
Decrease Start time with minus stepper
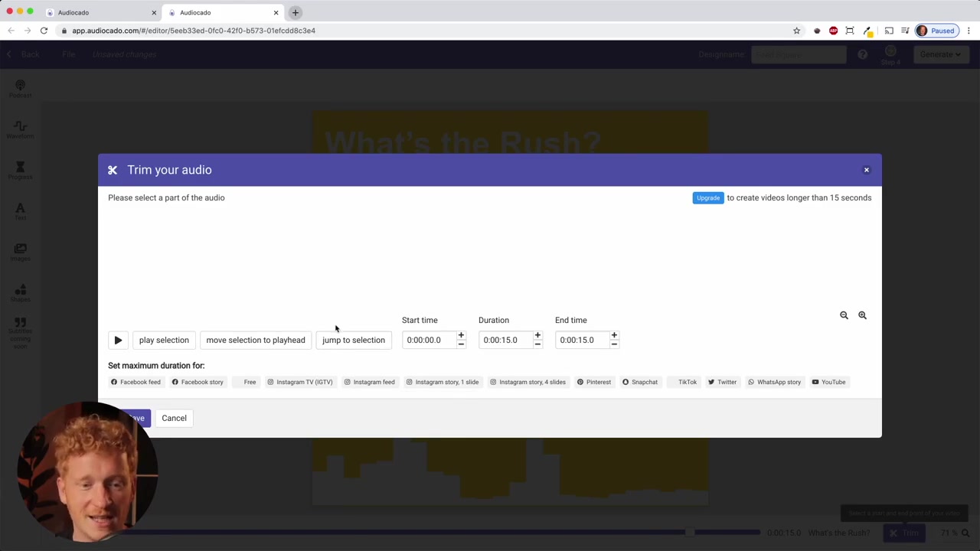461,344
